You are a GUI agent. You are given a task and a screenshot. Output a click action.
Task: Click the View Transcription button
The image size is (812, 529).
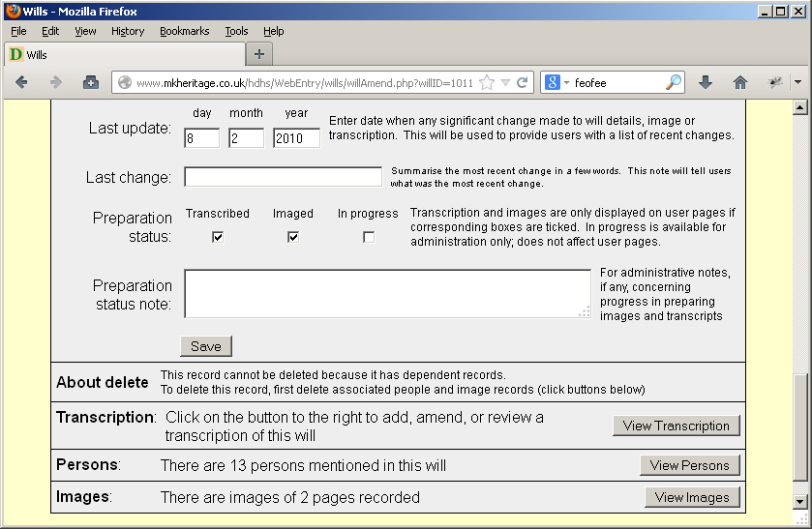click(677, 426)
